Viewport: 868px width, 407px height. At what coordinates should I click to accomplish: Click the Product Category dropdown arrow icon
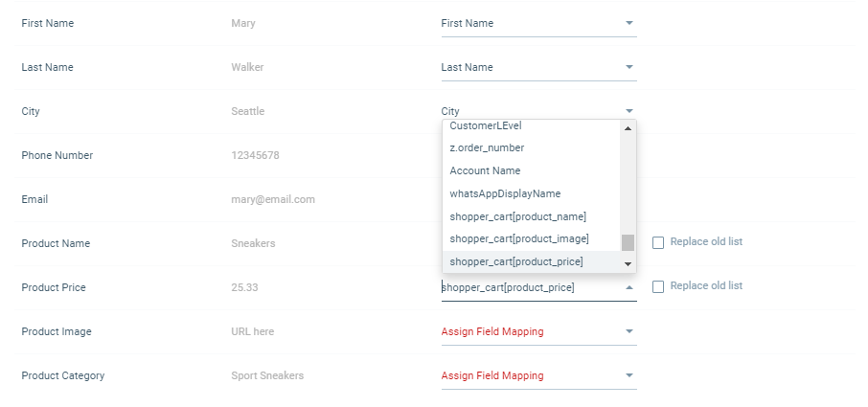coord(629,375)
